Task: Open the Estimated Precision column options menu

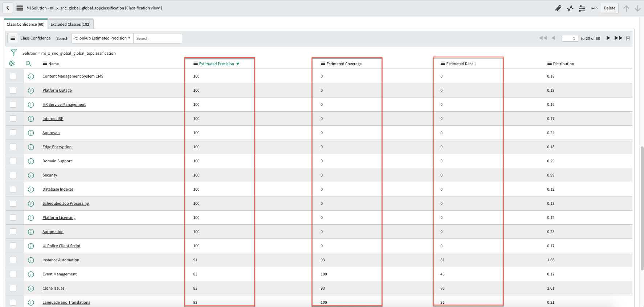Action: 196,63
